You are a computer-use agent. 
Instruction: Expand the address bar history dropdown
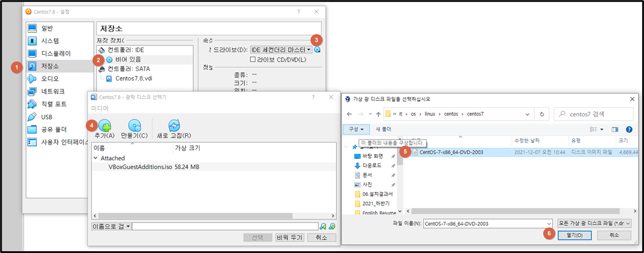pyautogui.click(x=528, y=114)
